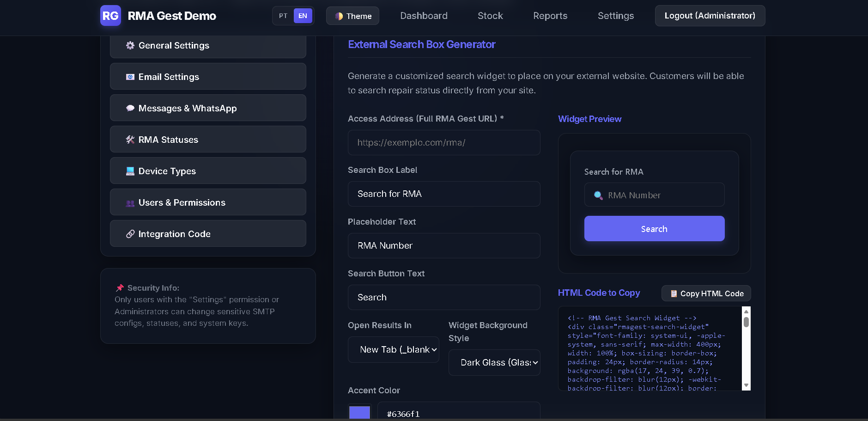Open General Settings section
Viewport: 868px width, 421px height.
tap(208, 45)
